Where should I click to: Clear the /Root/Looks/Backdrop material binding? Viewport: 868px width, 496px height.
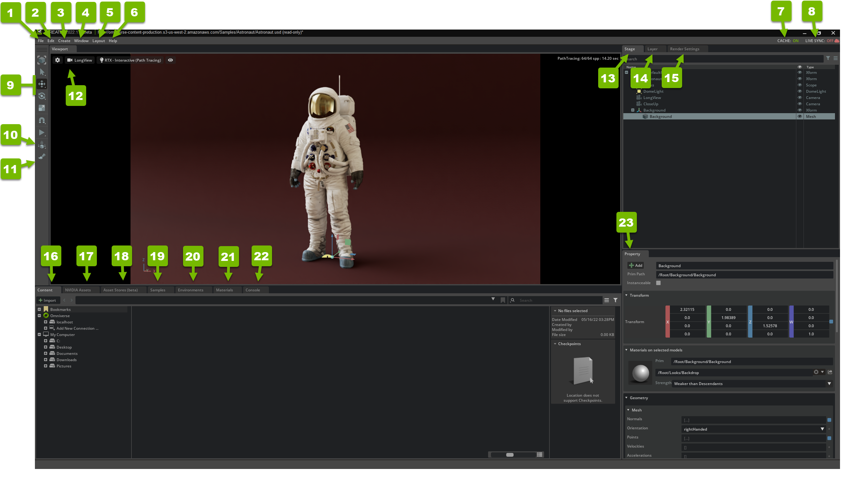tap(816, 372)
